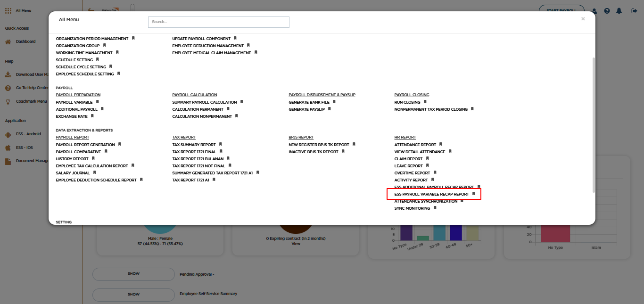The image size is (644, 304).
Task: Click Show button for Employee Self Service Summary
Action: tap(133, 295)
